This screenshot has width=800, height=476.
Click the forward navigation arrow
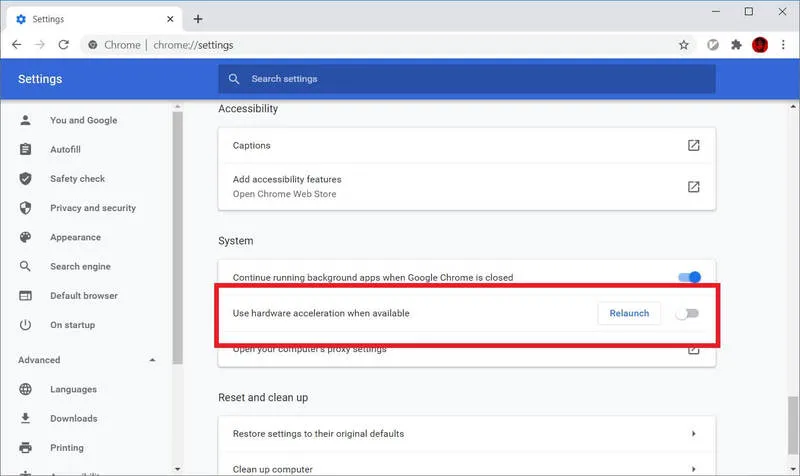point(39,45)
